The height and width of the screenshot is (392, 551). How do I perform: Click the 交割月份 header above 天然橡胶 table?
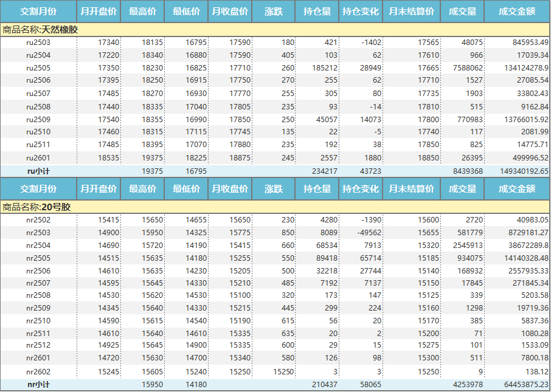(x=38, y=12)
